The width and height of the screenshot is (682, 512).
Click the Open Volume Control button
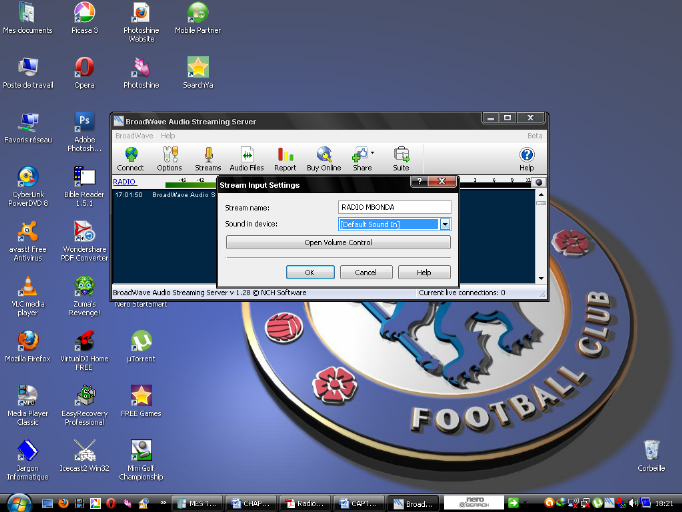click(x=338, y=242)
